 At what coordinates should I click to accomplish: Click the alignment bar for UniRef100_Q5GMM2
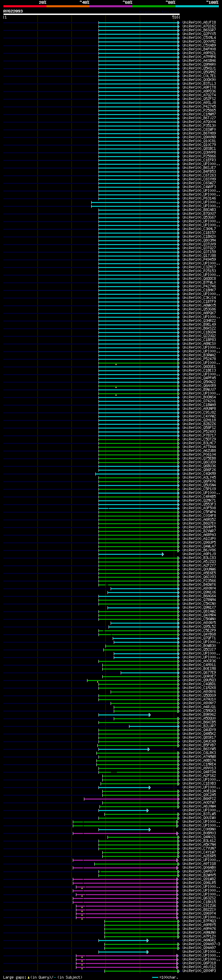[139, 72]
